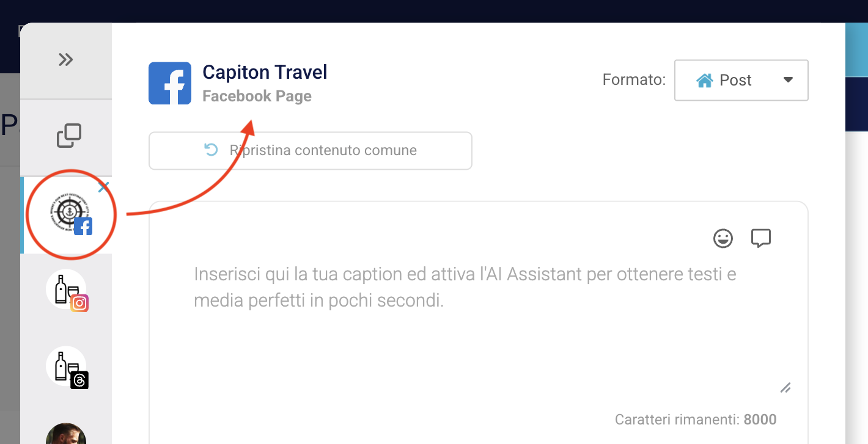Image resolution: width=868 pixels, height=444 pixels.
Task: Switch to the Threads profile in sidebar
Action: pyautogui.click(x=66, y=367)
